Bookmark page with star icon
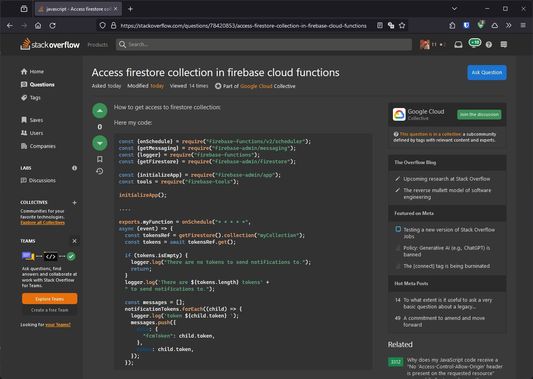 click(402, 25)
